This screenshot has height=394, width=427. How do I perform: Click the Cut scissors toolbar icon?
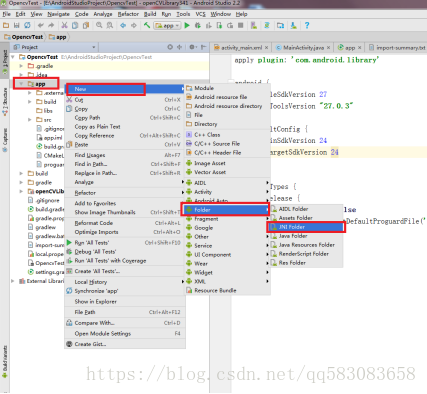pyautogui.click(x=64, y=25)
